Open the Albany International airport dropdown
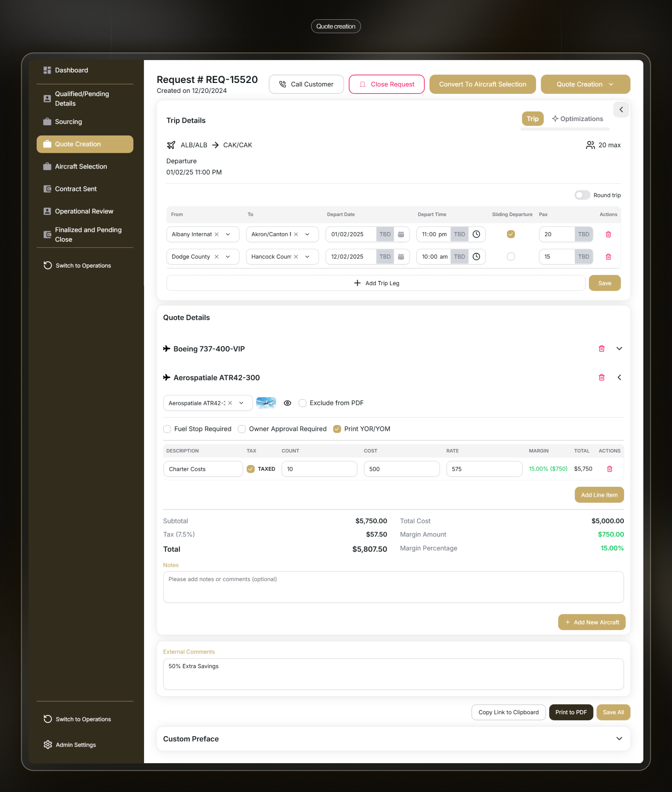 tap(228, 234)
